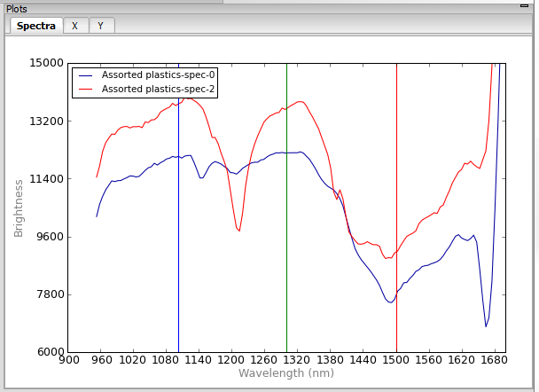Click the 1620 x-axis tick label
539x392 pixels.
click(x=462, y=360)
